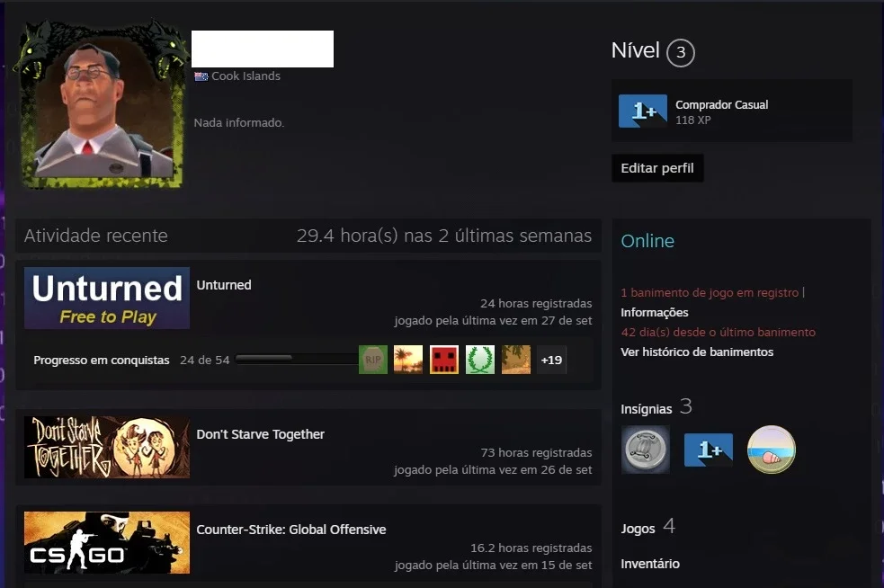Click 'jogado pela última vez em 27 de set'
Image resolution: width=884 pixels, height=588 pixels.
click(494, 321)
